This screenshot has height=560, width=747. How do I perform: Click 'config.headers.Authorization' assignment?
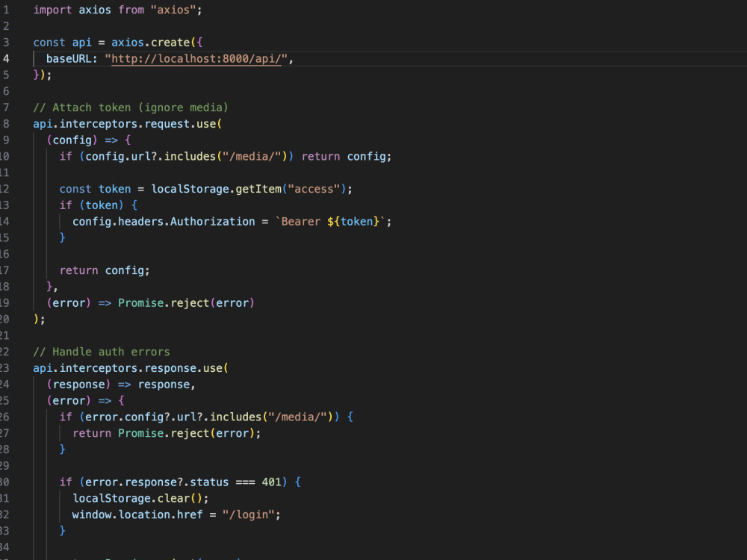tap(164, 222)
